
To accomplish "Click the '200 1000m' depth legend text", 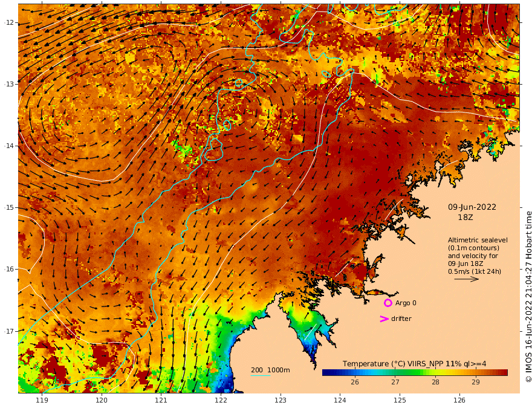I will pos(270,370).
